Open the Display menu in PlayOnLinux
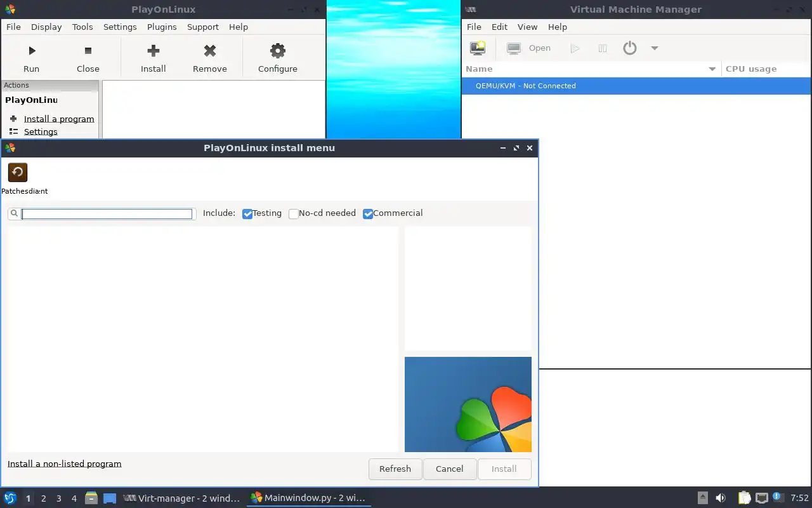The image size is (812, 508). (46, 27)
